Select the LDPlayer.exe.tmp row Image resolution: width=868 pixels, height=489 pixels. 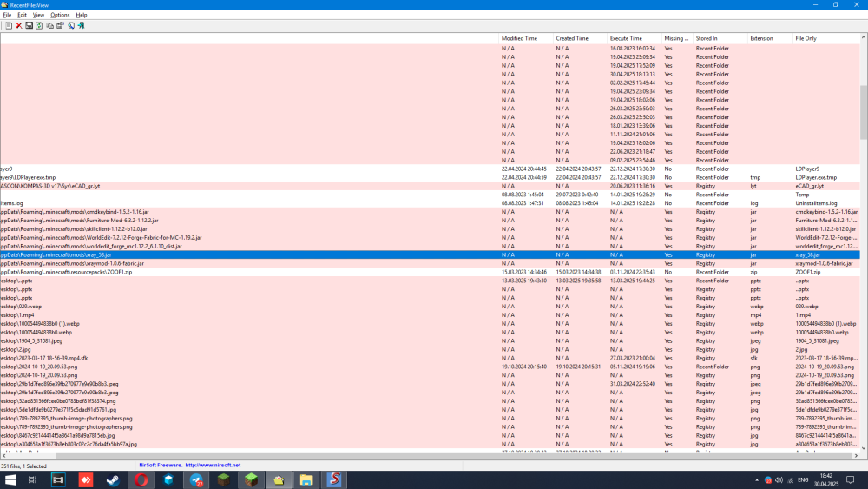pos(430,177)
